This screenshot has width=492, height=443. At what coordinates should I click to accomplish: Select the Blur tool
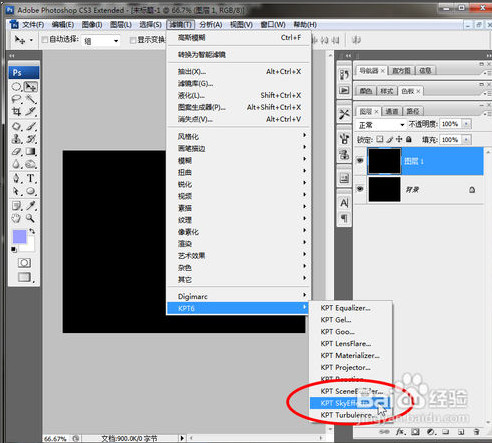tap(16, 164)
